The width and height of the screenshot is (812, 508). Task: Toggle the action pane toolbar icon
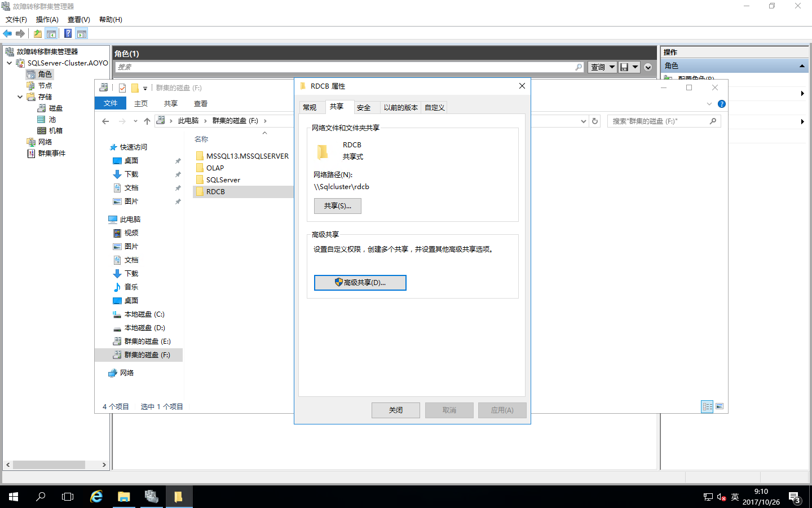pos(82,34)
